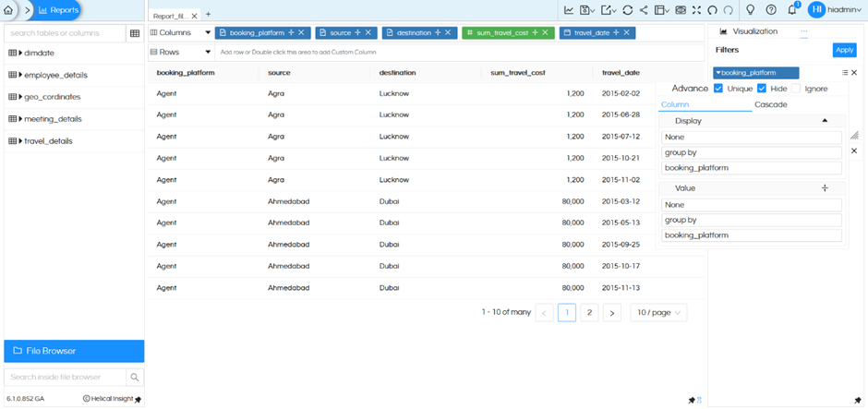Image resolution: width=868 pixels, height=409 pixels.
Task: Click the search tables or columns field
Action: click(x=65, y=33)
